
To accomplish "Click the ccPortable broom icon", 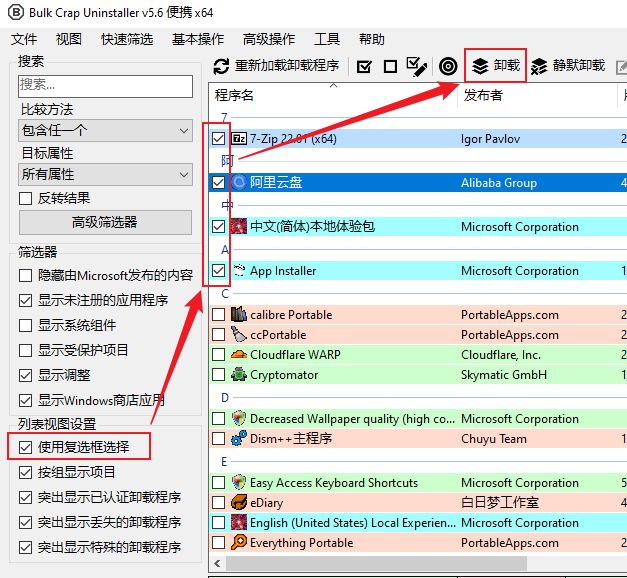I will pyautogui.click(x=239, y=334).
